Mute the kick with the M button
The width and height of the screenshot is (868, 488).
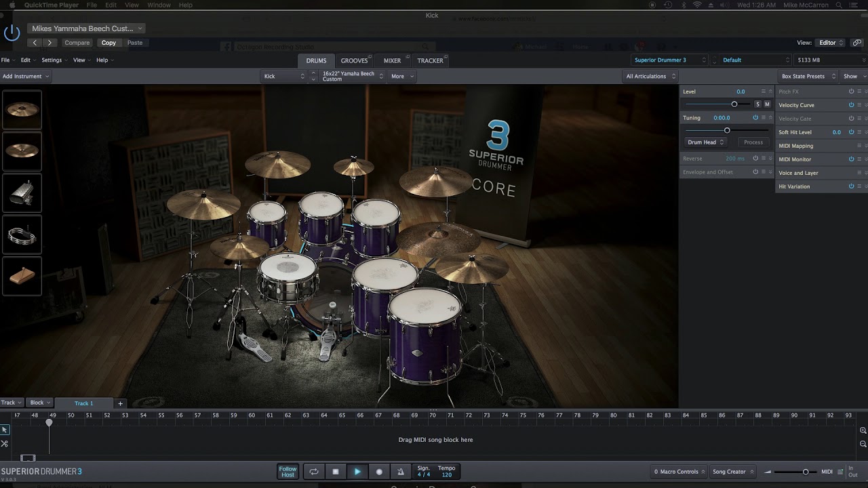point(767,104)
